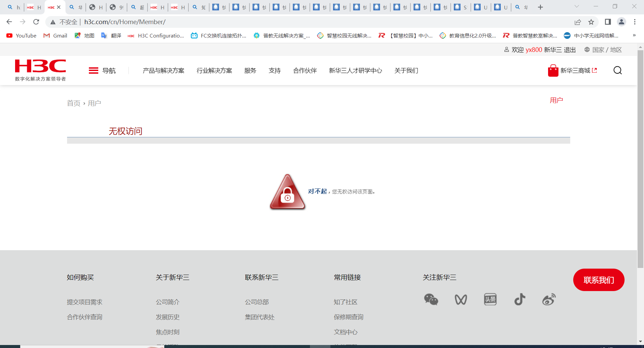Open the 服务 menu
Viewport: 644px width, 348px height.
[x=250, y=71]
